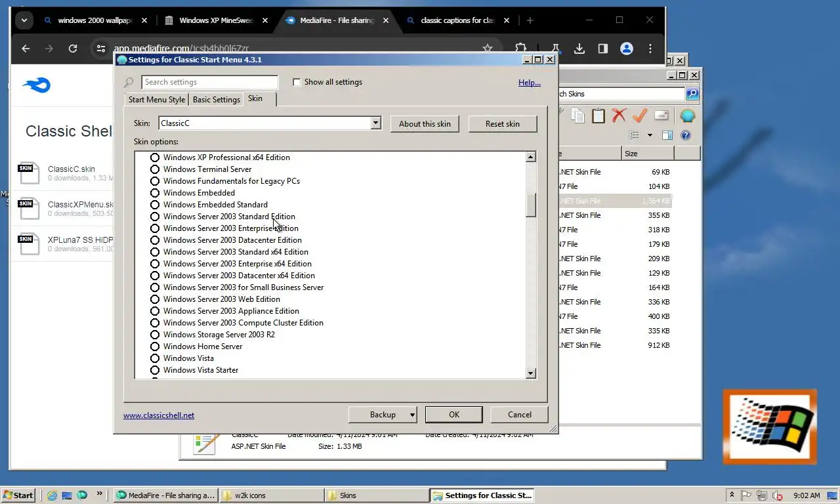The width and height of the screenshot is (840, 504).
Task: Reload the page in Chrome
Action: 73,49
